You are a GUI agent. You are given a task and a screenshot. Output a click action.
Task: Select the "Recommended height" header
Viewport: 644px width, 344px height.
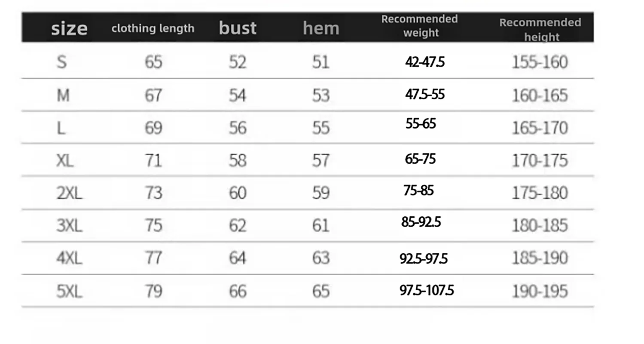pyautogui.click(x=540, y=29)
